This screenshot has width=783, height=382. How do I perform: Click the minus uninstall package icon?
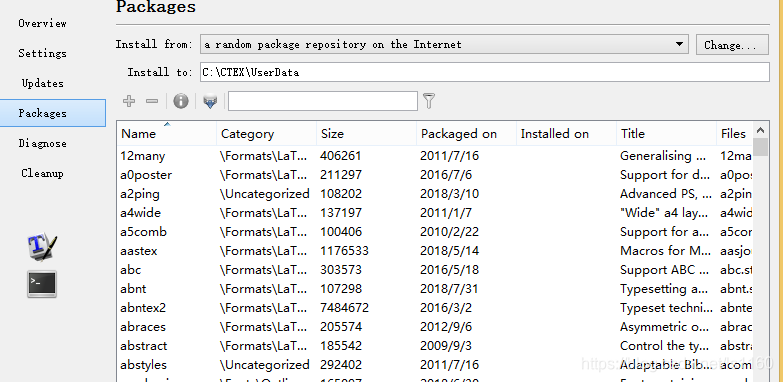[x=152, y=101]
